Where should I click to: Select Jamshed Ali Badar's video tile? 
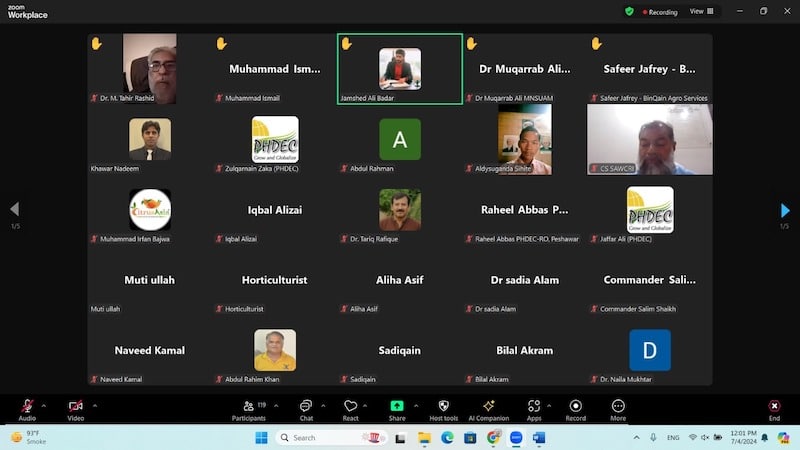pos(400,69)
